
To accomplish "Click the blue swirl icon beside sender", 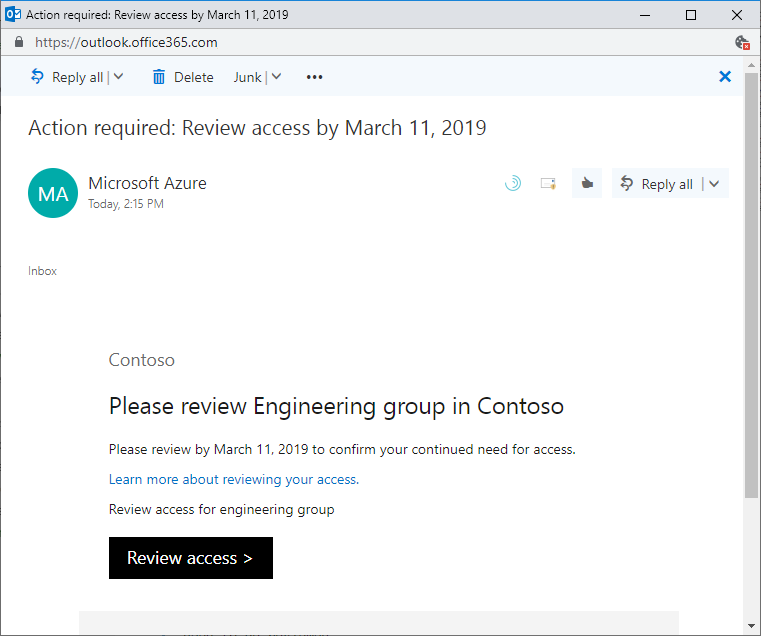I will [x=512, y=183].
